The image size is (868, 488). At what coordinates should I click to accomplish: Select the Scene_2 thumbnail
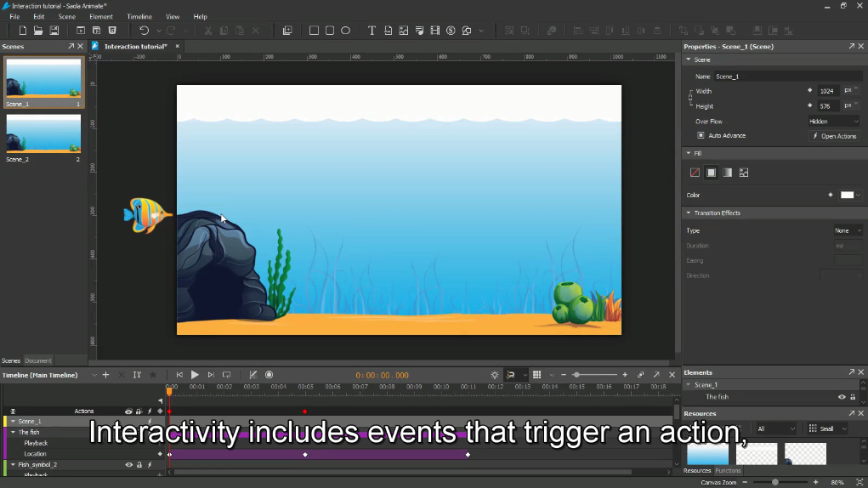[x=43, y=134]
